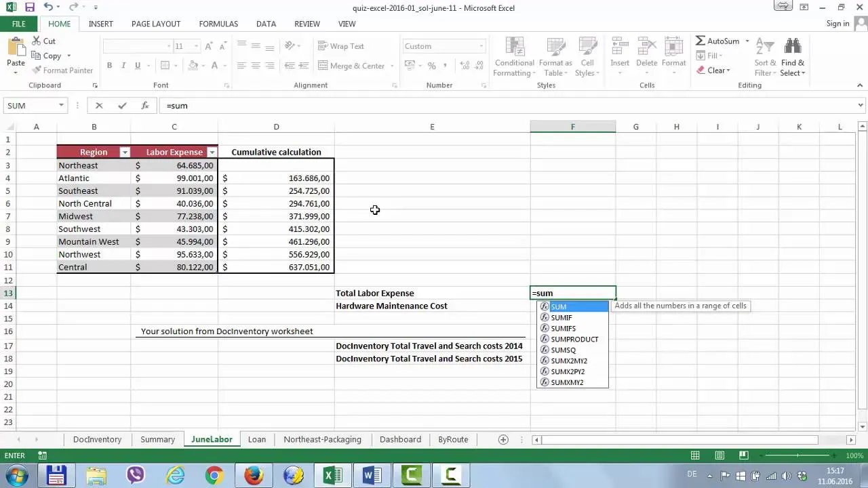Click the Enter checkmark in formula bar
This screenshot has height=488, width=868.
pyautogui.click(x=122, y=106)
